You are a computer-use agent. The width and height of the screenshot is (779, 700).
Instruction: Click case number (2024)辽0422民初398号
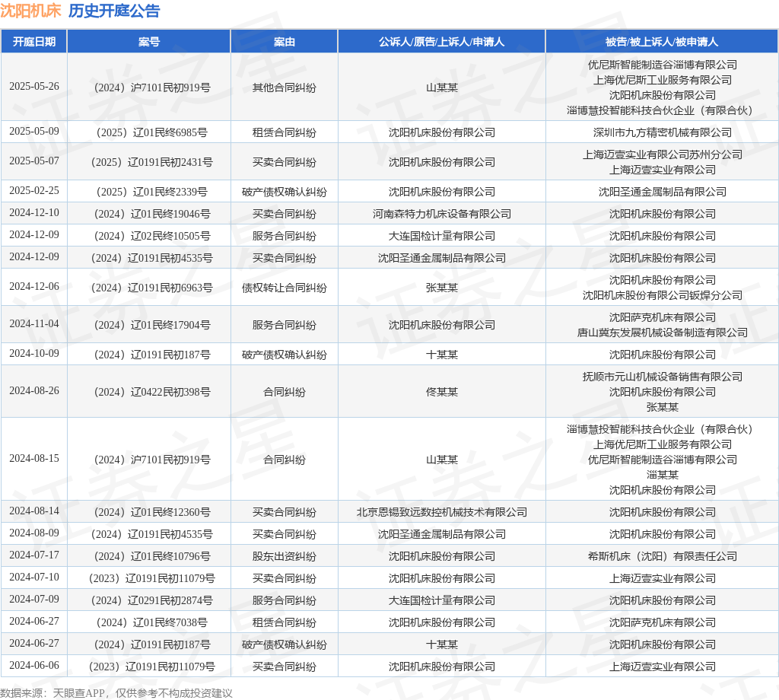[x=151, y=392]
